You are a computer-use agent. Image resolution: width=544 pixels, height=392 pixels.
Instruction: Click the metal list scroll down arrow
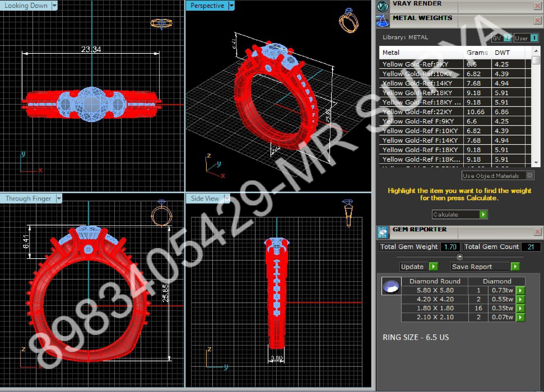pyautogui.click(x=536, y=163)
